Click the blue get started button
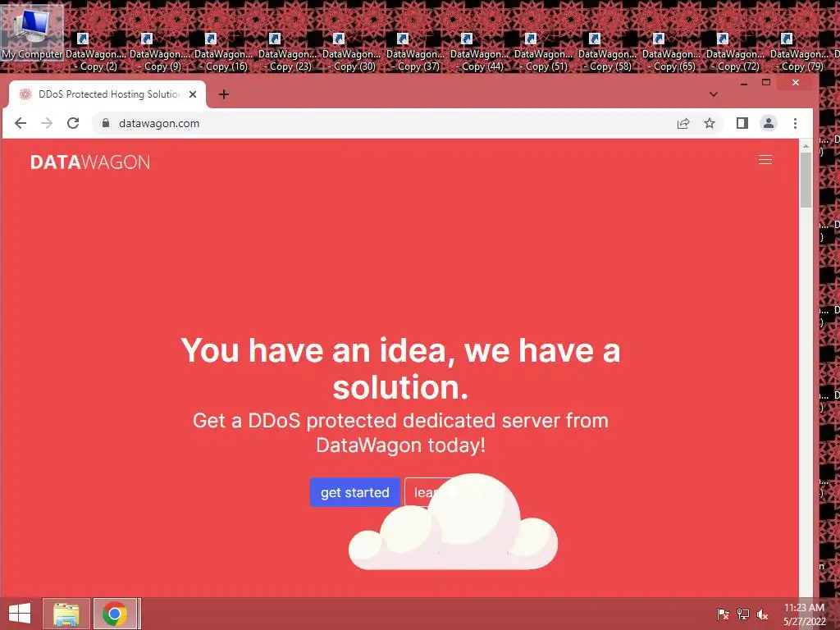The width and height of the screenshot is (840, 630). click(x=354, y=492)
